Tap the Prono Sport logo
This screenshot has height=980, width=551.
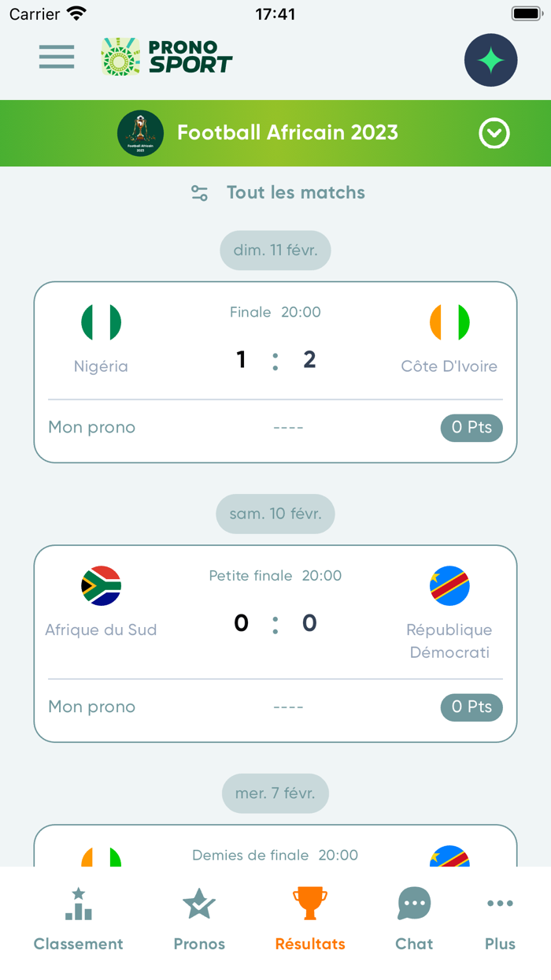165,57
